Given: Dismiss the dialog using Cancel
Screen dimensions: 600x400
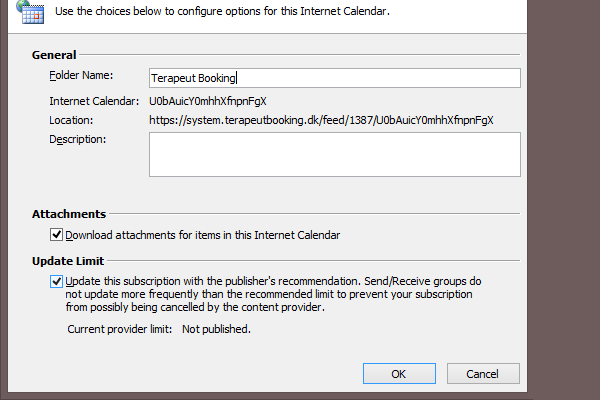Looking at the screenshot, I should click(483, 374).
